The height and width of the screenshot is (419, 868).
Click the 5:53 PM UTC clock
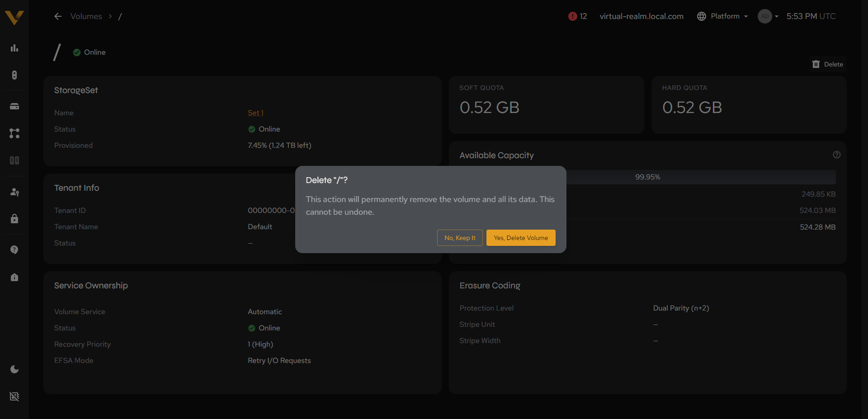tap(811, 16)
